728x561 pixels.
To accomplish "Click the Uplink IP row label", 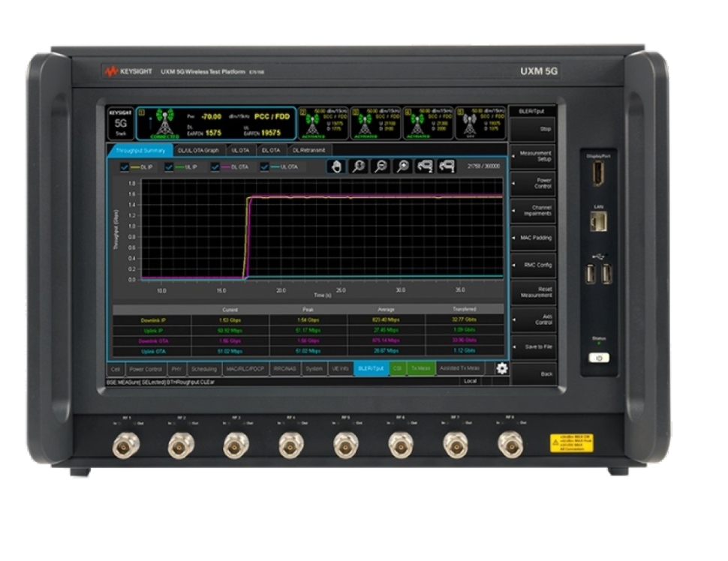I will tap(153, 331).
